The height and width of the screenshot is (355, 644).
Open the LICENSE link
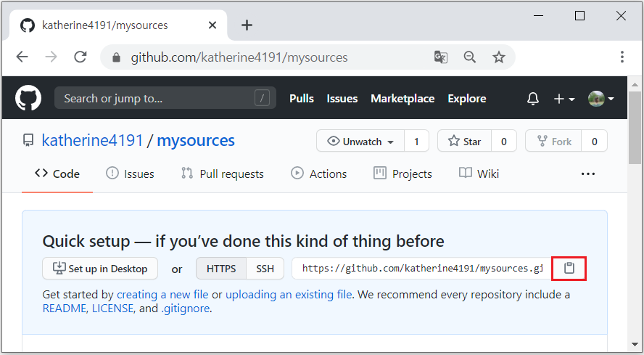tap(112, 309)
